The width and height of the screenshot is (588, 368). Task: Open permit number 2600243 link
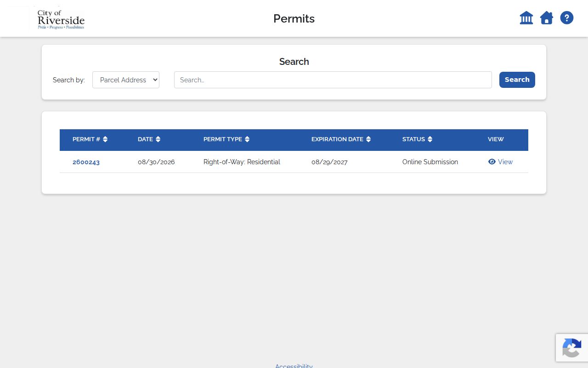tap(86, 162)
